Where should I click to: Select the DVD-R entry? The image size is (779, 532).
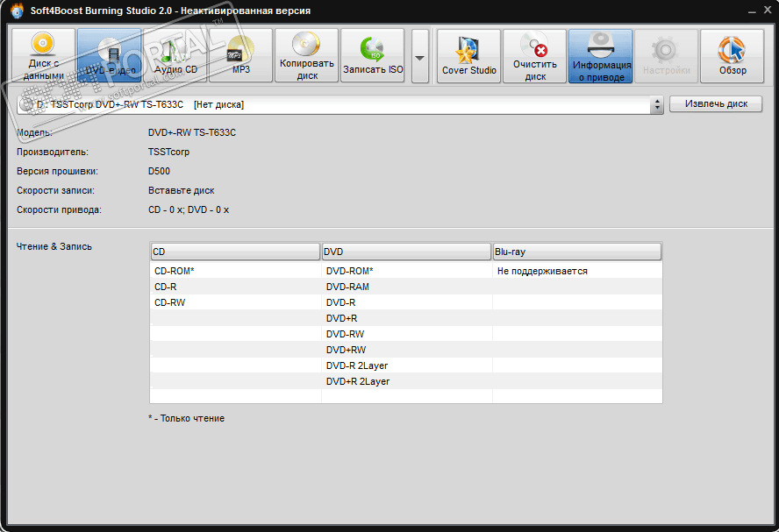pyautogui.click(x=340, y=302)
